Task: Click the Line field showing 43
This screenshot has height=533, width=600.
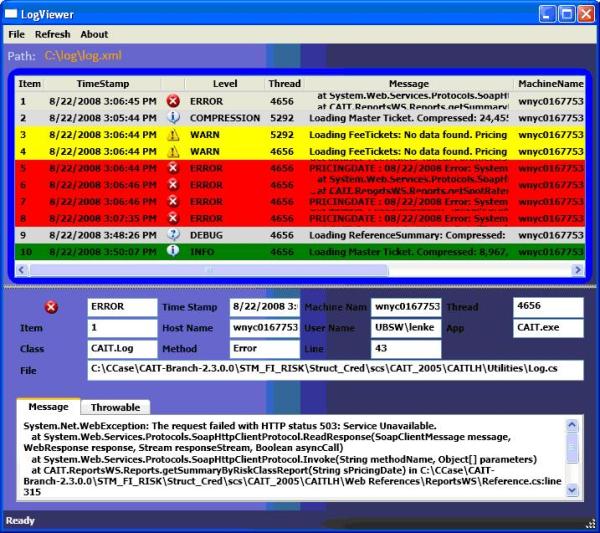Action: 406,349
